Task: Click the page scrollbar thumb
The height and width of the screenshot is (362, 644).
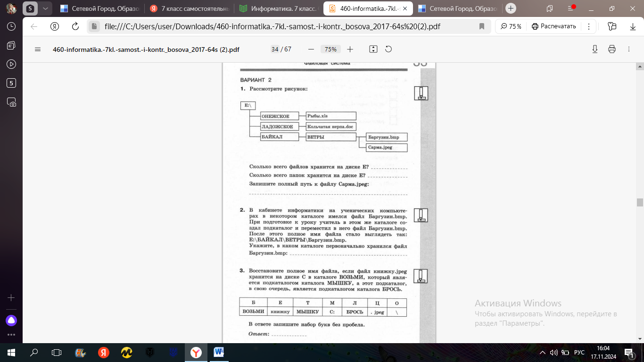Action: 640,202
